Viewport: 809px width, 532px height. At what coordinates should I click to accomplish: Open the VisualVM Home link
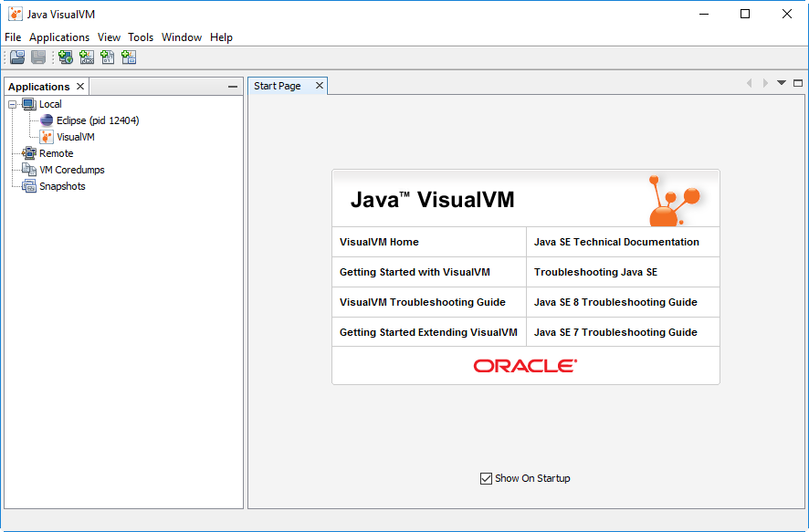[379, 242]
